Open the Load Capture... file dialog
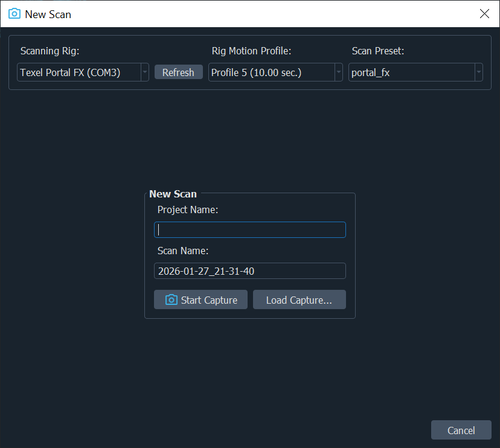This screenshot has width=500, height=448. click(299, 300)
